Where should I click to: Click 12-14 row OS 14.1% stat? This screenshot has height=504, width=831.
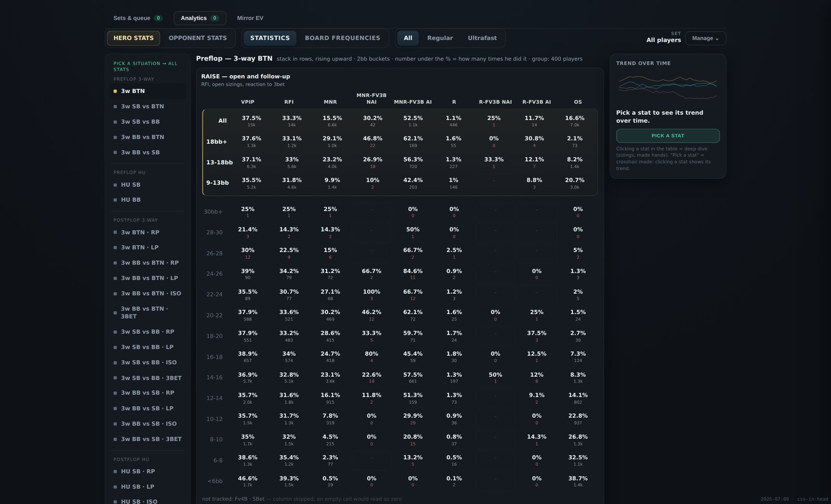[578, 398]
